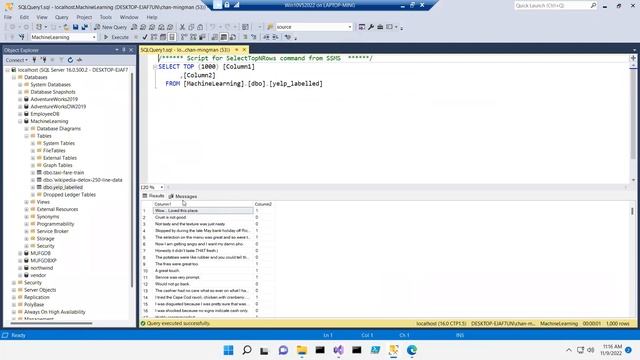
Task: Click the Properties wrench icon in toolbar
Action: point(371,27)
